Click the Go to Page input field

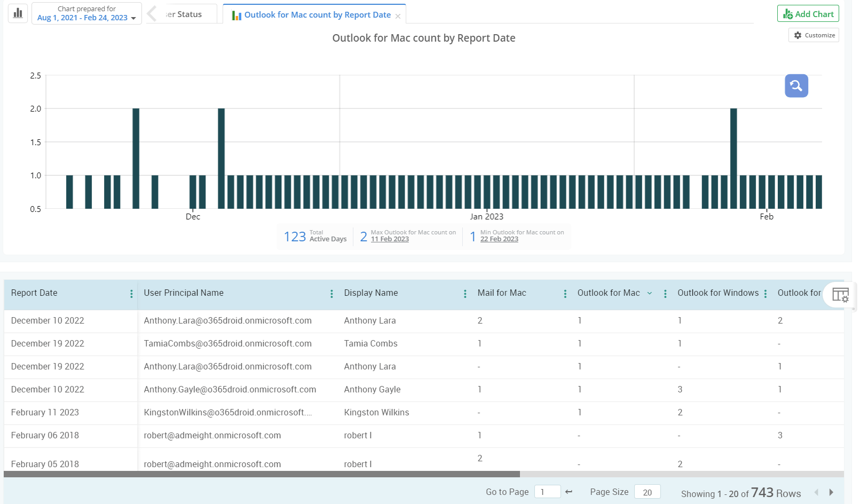tap(547, 491)
